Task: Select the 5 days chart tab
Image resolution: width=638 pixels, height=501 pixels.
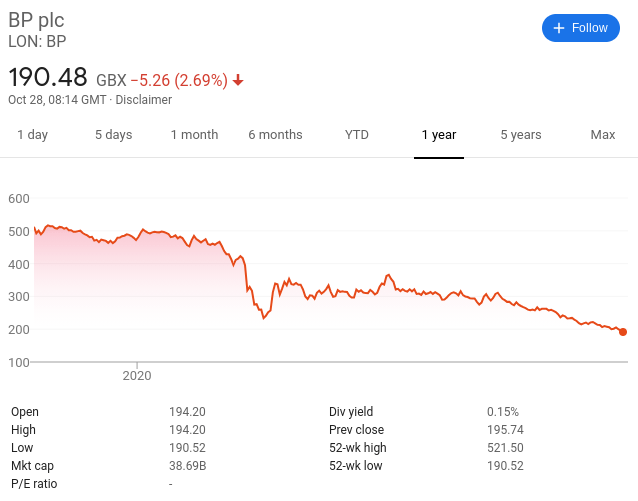Action: [114, 135]
